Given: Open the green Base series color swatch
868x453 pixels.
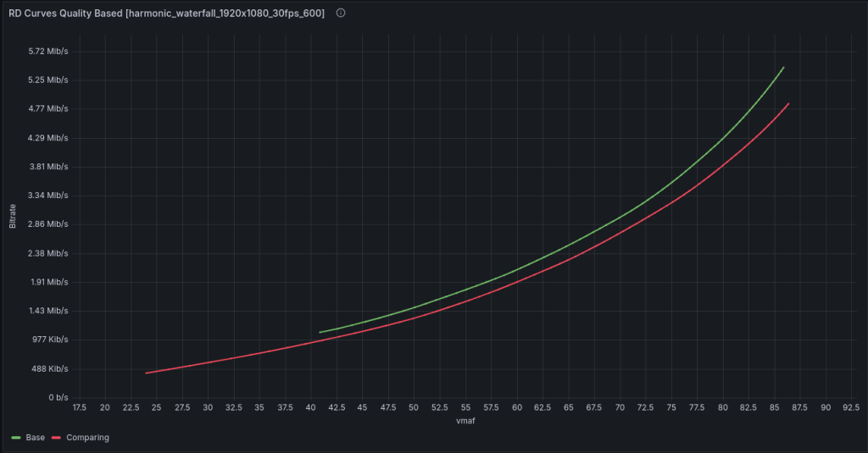Looking at the screenshot, I should click(17, 438).
